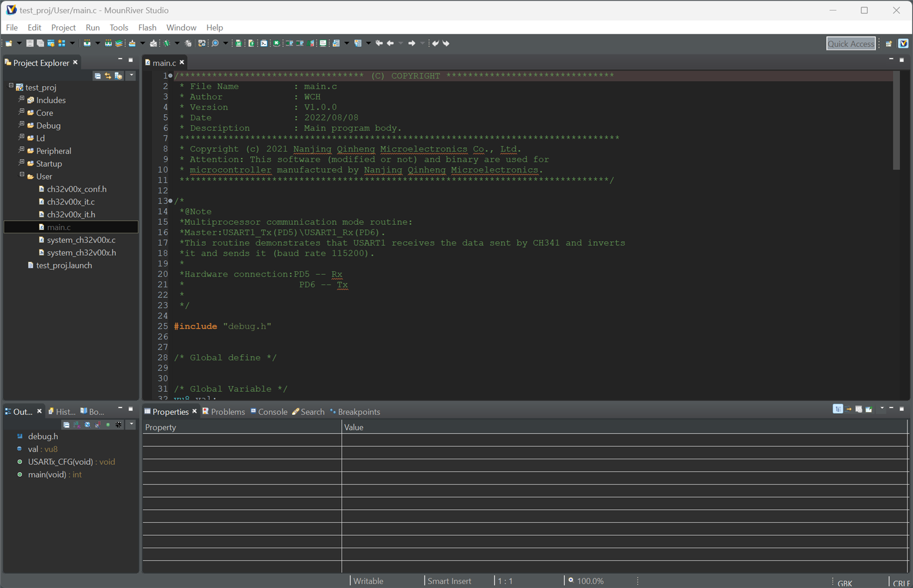Toggle Link with Editor in Project Explorer

(108, 76)
